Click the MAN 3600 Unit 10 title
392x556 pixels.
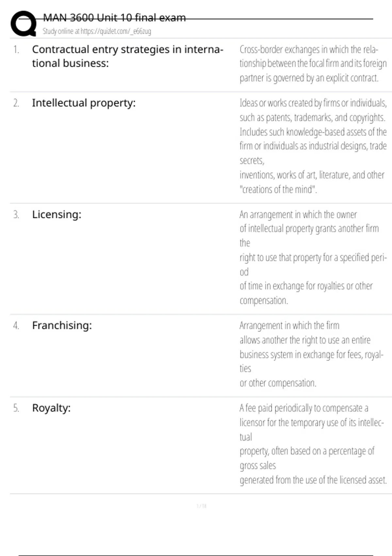114,17
